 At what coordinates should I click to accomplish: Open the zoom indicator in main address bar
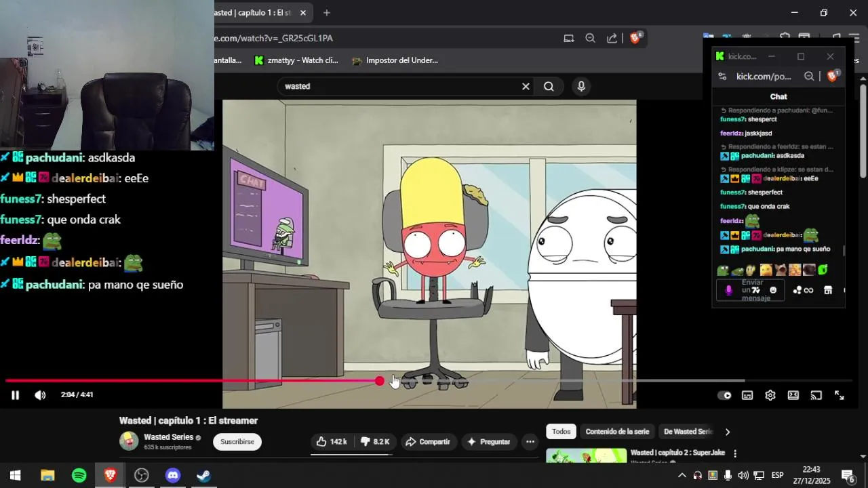click(x=590, y=39)
